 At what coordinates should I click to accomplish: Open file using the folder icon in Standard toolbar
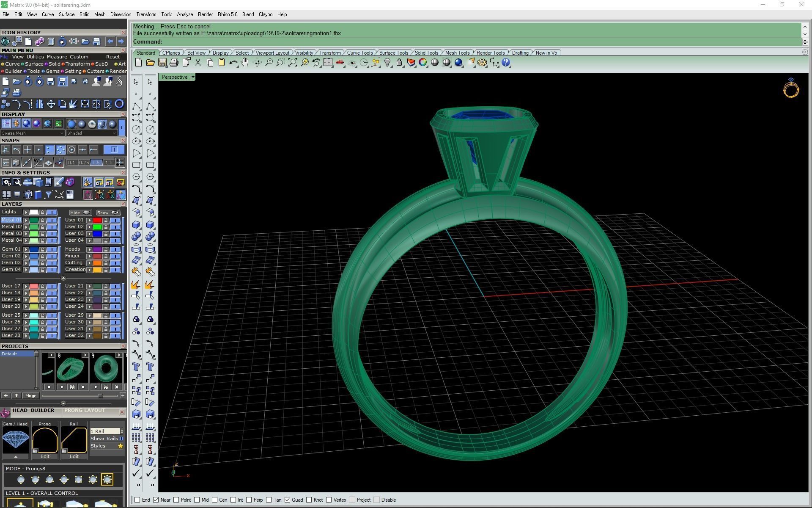[x=150, y=63]
